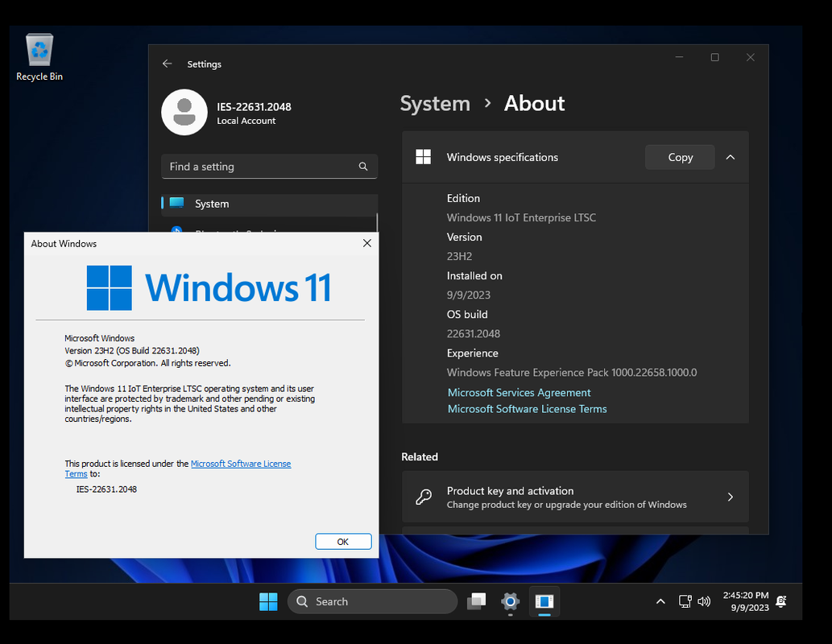832x644 pixels.
Task: Maximize the Settings window
Action: coord(714,57)
